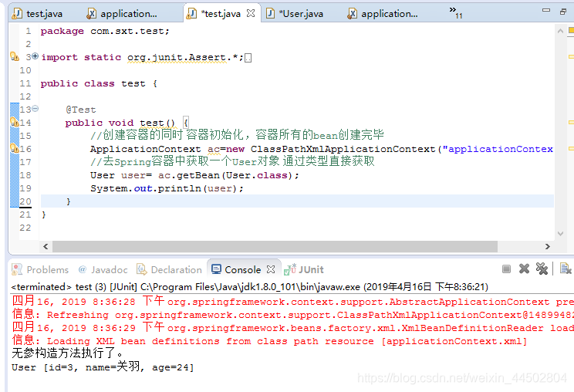Click the 'Loading XML bean definitions' log line
Screen dimensions: 574x392
click(269, 341)
